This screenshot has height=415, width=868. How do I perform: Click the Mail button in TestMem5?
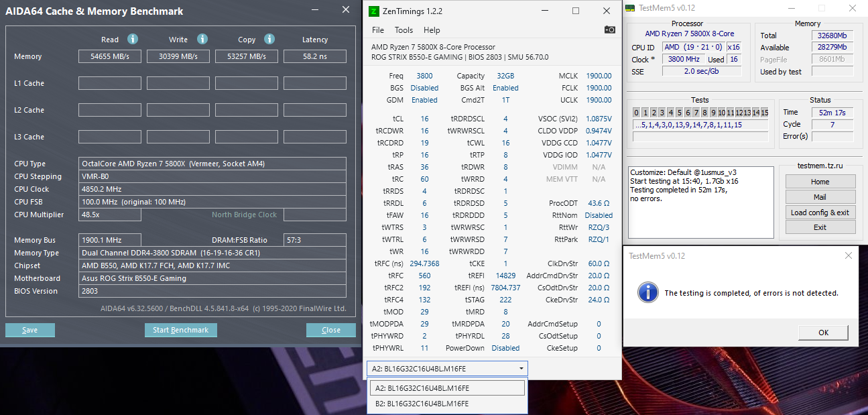click(x=820, y=197)
